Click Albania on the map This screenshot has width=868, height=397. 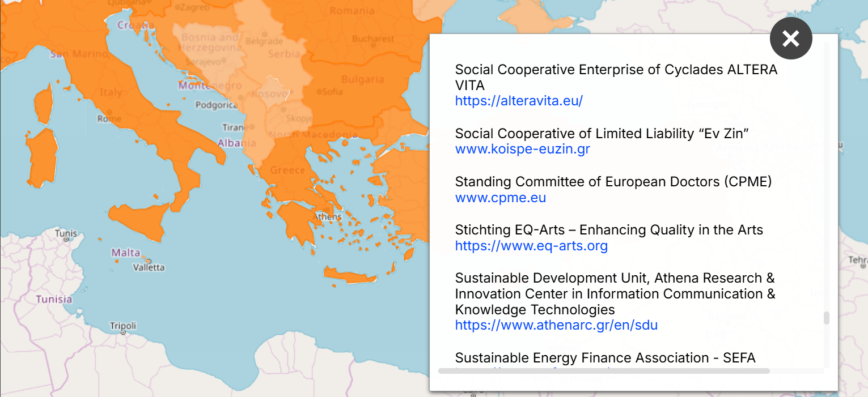pos(234,143)
